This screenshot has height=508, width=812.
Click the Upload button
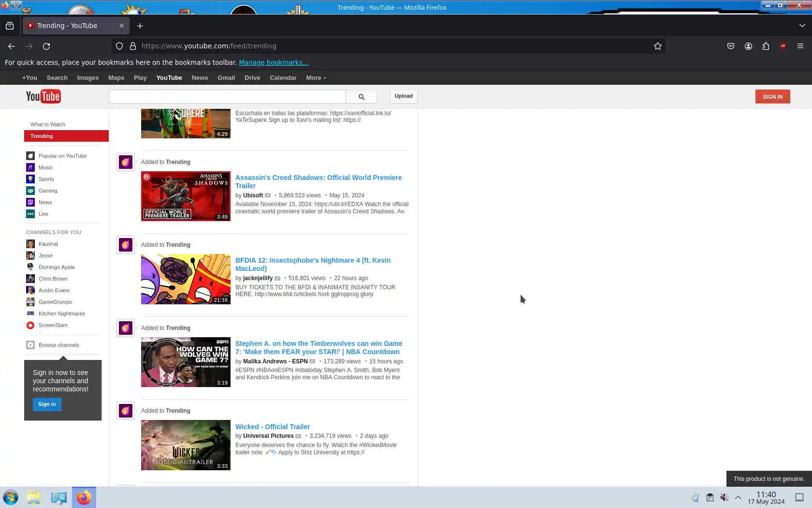404,96
